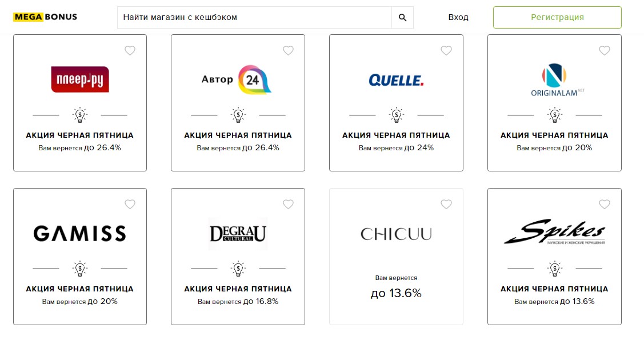Click heart icon on Gamiss card
The image size is (644, 340).
[130, 205]
